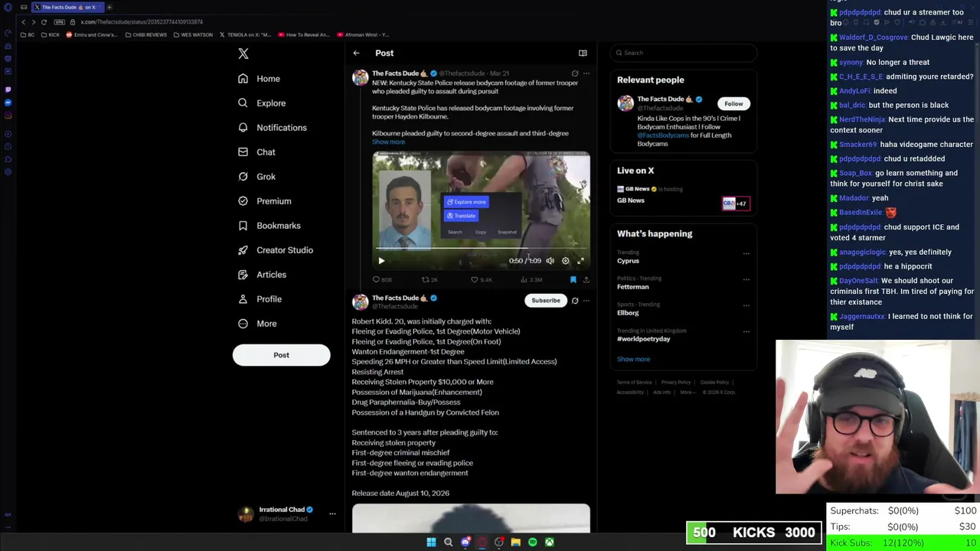The height and width of the screenshot is (551, 980).
Task: Open three-dot menu beside Subscribe
Action: click(x=586, y=301)
